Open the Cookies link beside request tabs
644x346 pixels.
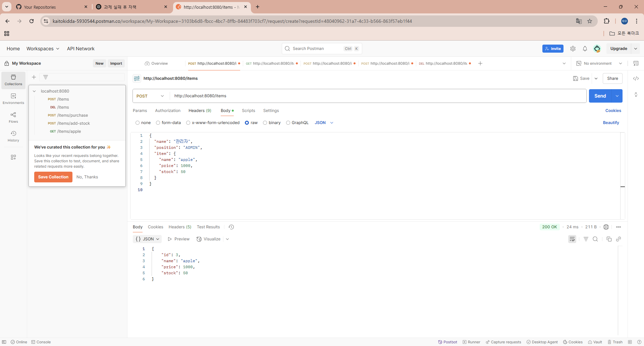click(613, 111)
